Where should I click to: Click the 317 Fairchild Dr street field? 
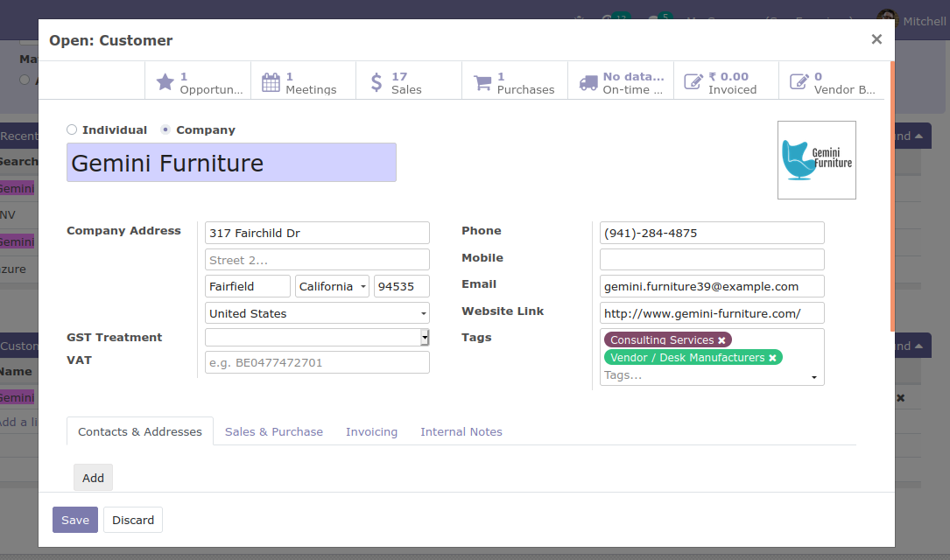tap(317, 233)
